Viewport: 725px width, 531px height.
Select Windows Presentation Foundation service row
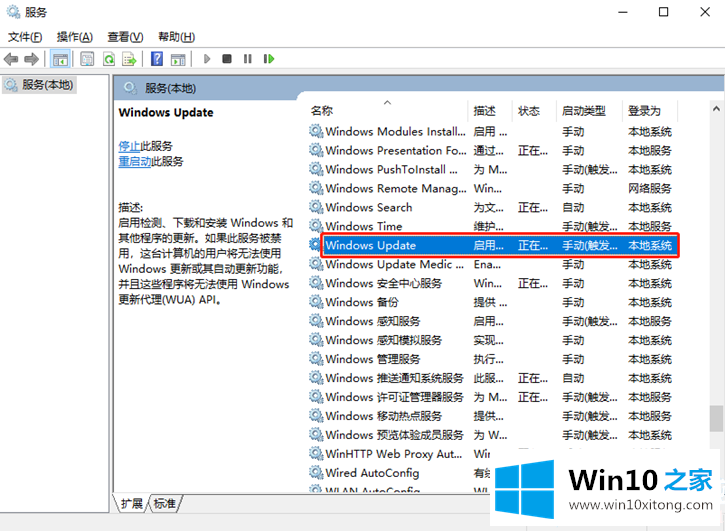click(x=492, y=150)
